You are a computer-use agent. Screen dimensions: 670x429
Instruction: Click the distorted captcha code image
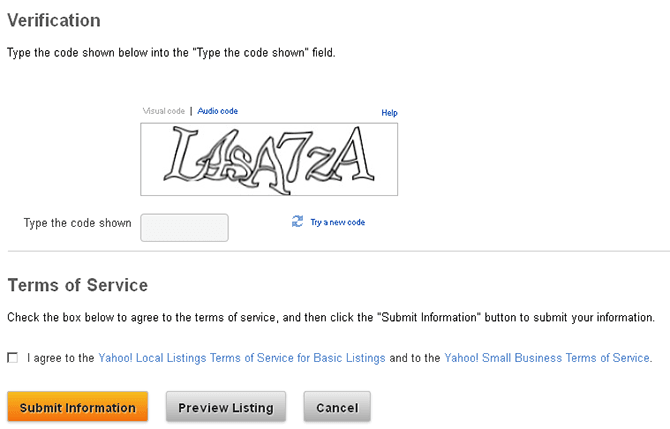[269, 159]
